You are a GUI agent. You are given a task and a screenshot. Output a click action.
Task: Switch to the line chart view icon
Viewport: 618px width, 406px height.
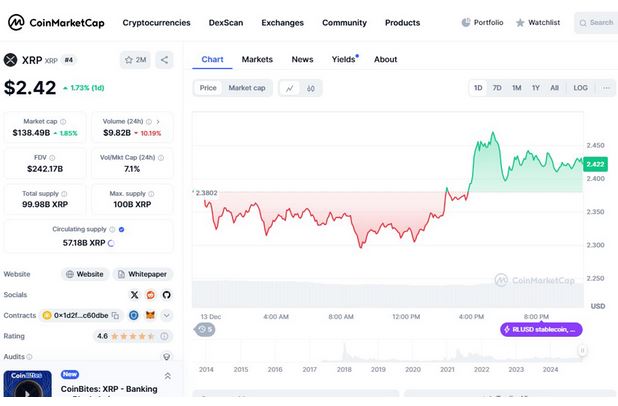pos(289,88)
